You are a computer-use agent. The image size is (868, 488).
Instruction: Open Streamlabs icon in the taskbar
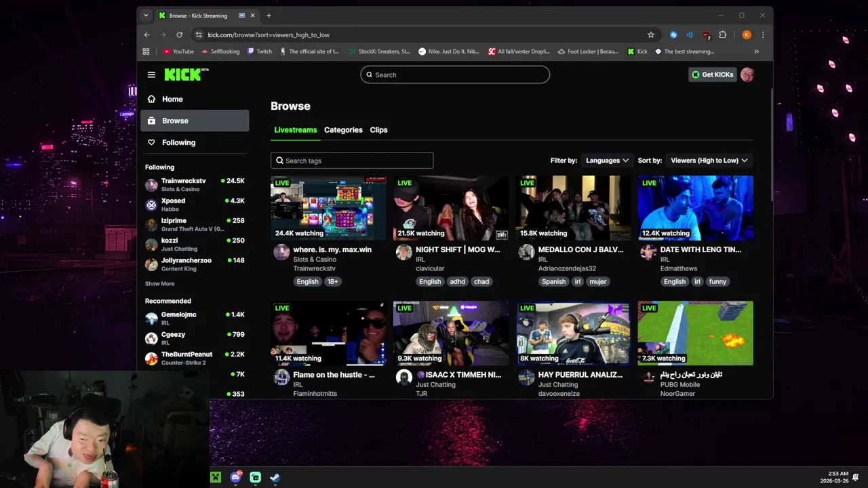pyautogui.click(x=255, y=477)
